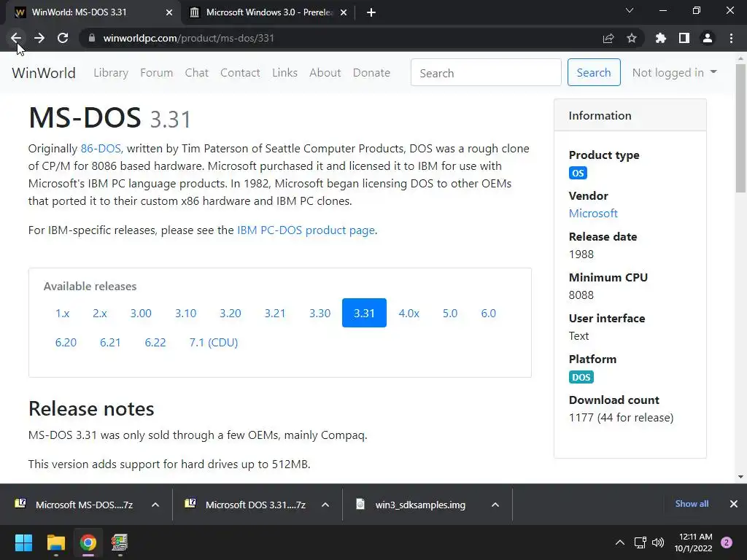This screenshot has width=747, height=560.
Task: Open the Chrome profile avatar
Action: [x=708, y=38]
